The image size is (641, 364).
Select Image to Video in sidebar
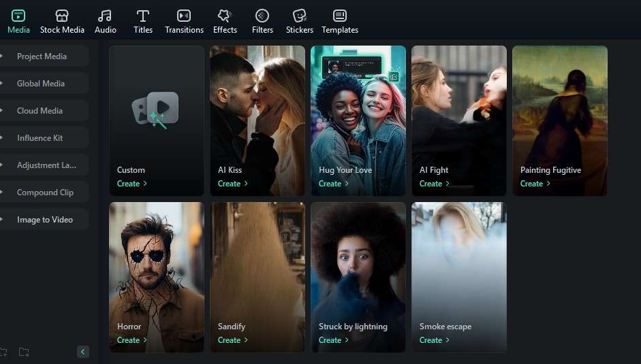tap(44, 219)
